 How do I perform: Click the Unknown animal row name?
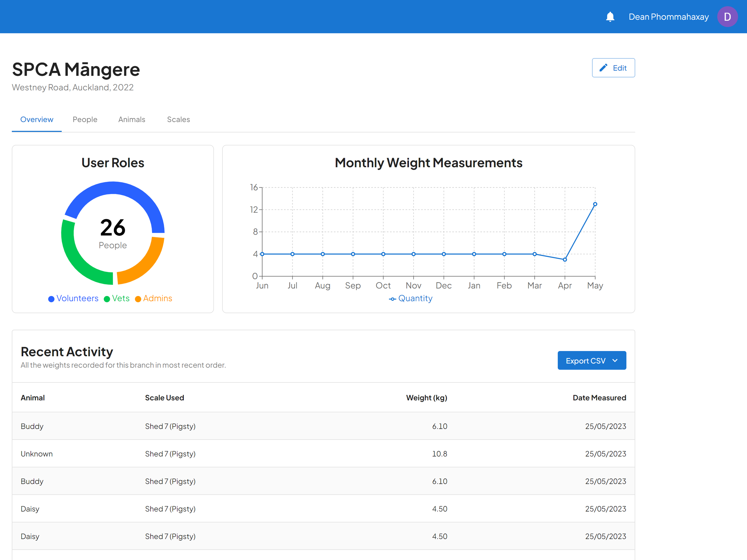tap(36, 454)
